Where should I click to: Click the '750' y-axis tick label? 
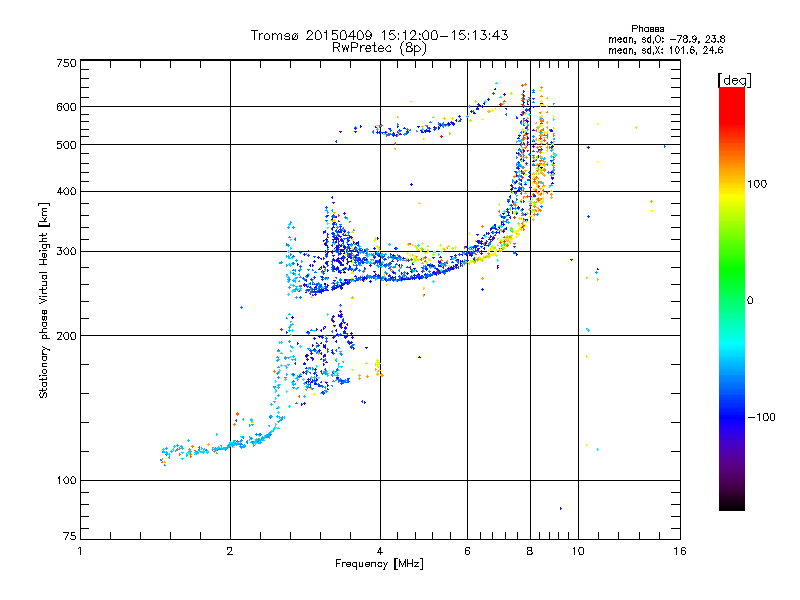(x=66, y=63)
